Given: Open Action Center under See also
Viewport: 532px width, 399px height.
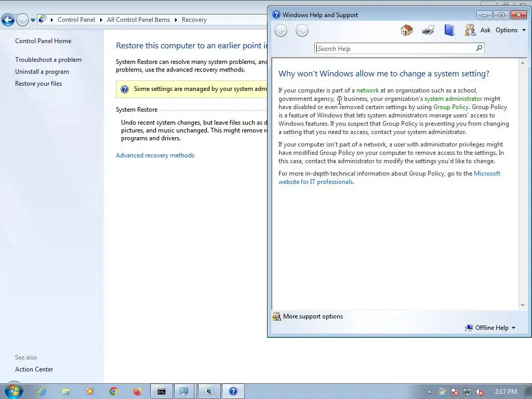Looking at the screenshot, I should click(x=34, y=369).
